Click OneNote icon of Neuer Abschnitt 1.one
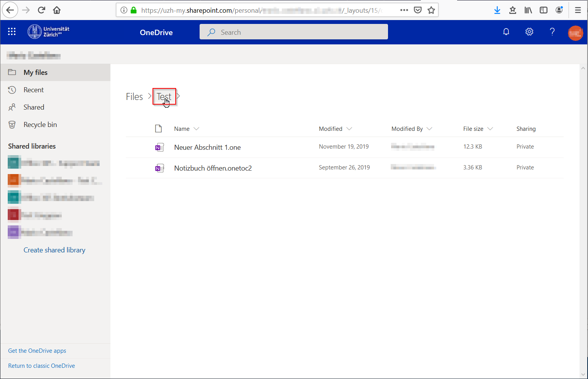Image resolution: width=588 pixels, height=379 pixels. point(159,147)
